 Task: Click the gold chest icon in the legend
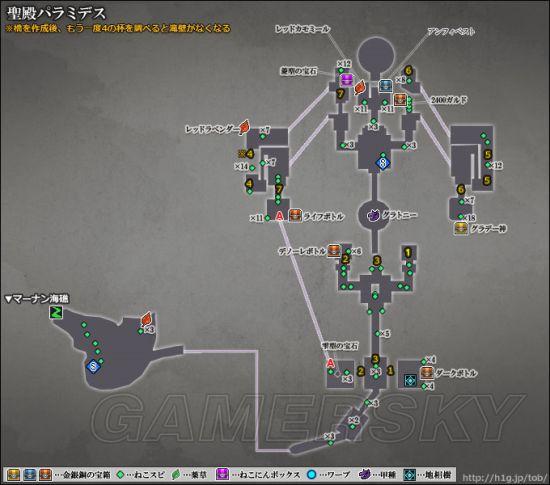pos(14,475)
